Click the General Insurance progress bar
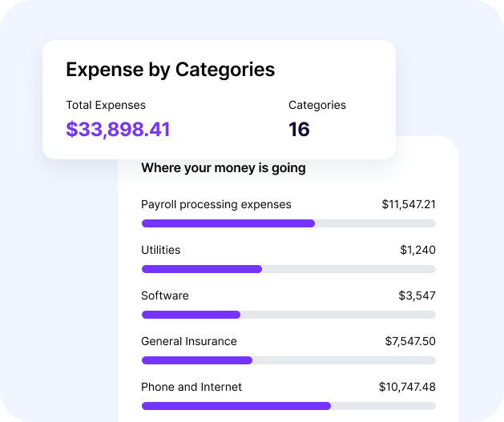The image size is (504, 422). (288, 360)
